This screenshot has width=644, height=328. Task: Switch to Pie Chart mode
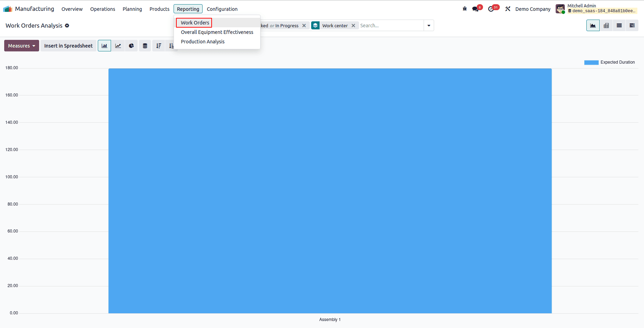[131, 46]
